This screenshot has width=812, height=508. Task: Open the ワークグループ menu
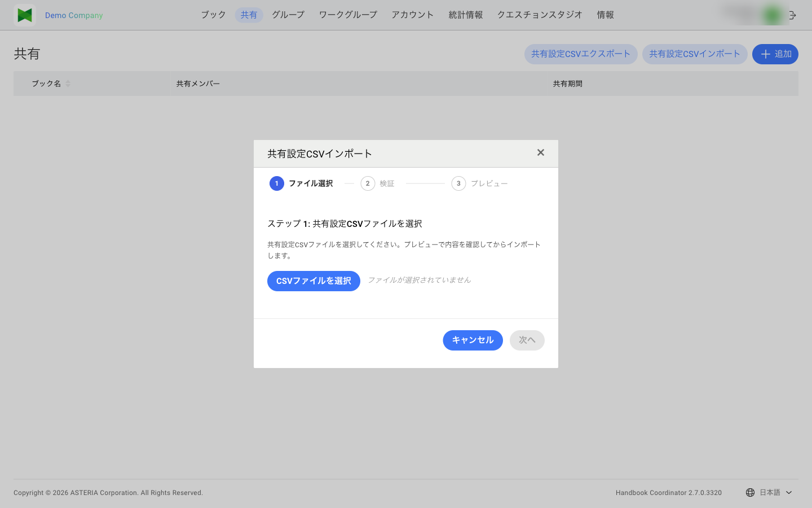point(348,15)
